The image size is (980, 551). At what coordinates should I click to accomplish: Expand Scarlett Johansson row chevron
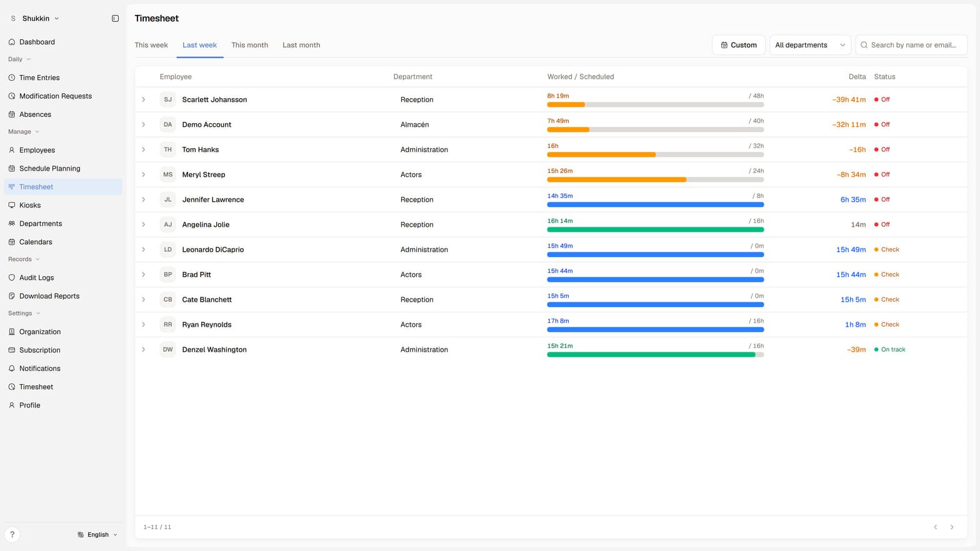144,99
